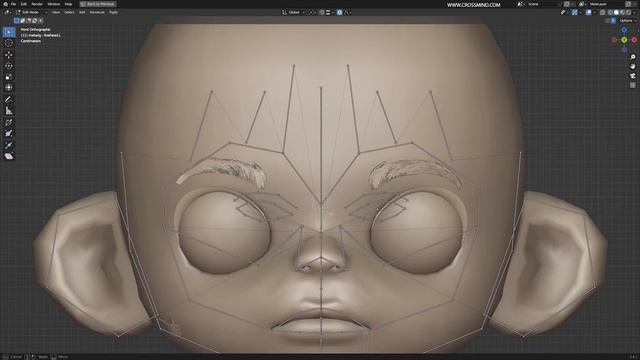The image size is (640, 360).
Task: Open the Window menu
Action: click(x=53, y=4)
